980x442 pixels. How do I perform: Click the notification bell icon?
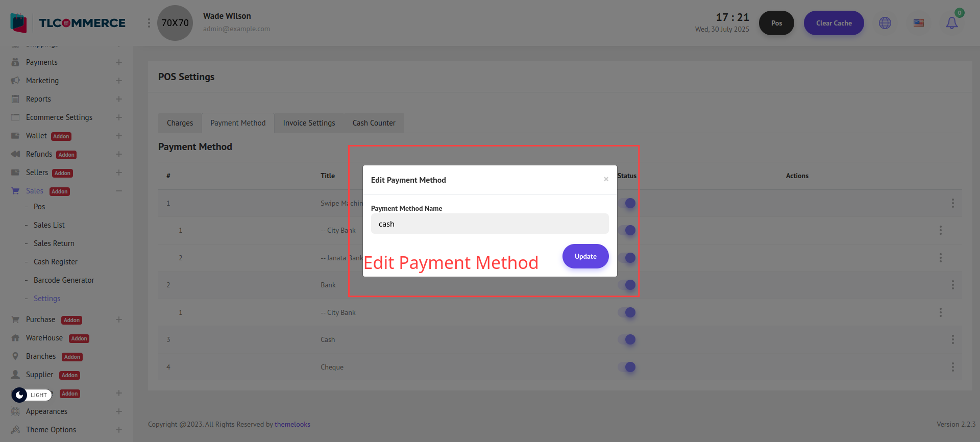pyautogui.click(x=951, y=23)
